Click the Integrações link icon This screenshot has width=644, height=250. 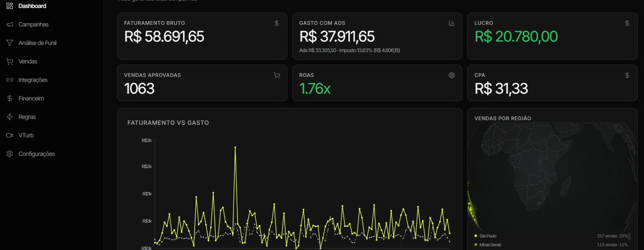(10, 80)
